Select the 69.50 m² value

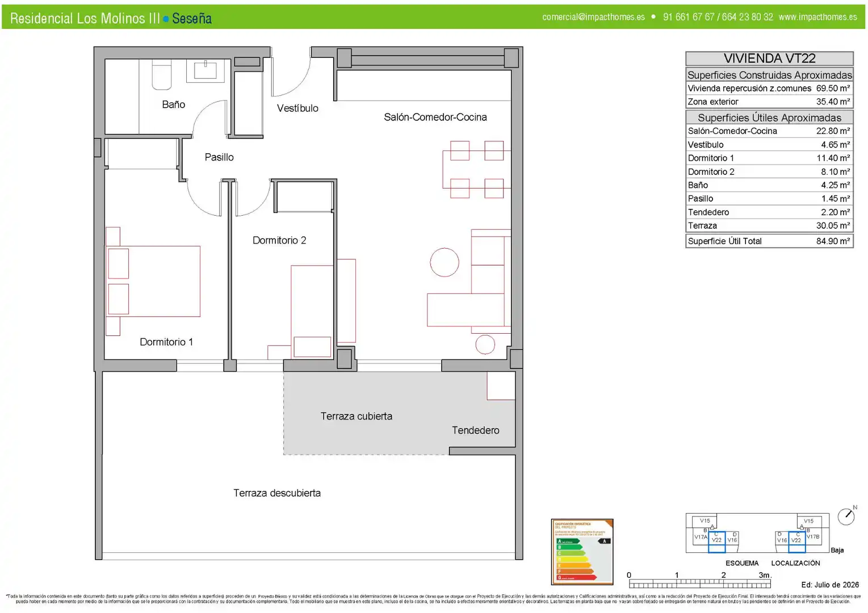click(x=833, y=89)
